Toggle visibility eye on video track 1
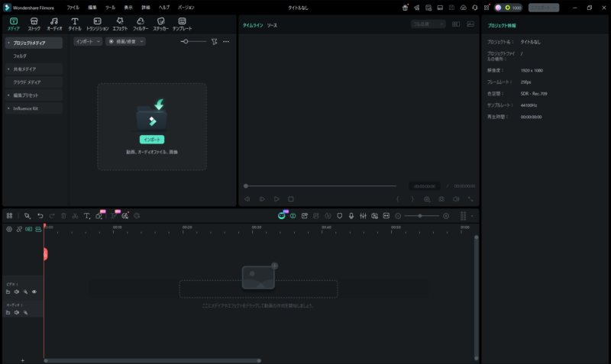 [34, 292]
